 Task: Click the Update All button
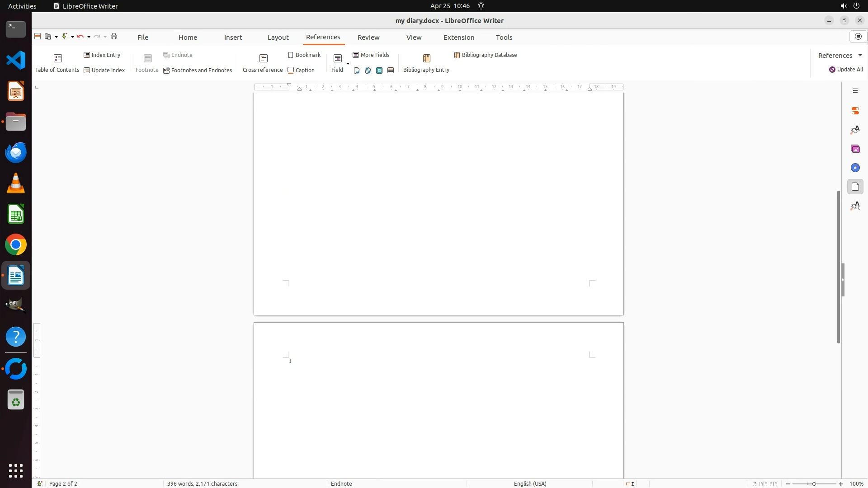point(846,70)
